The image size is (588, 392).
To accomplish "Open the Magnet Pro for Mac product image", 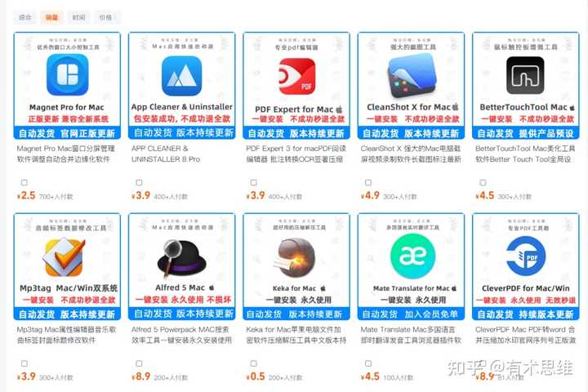I will pyautogui.click(x=68, y=74).
